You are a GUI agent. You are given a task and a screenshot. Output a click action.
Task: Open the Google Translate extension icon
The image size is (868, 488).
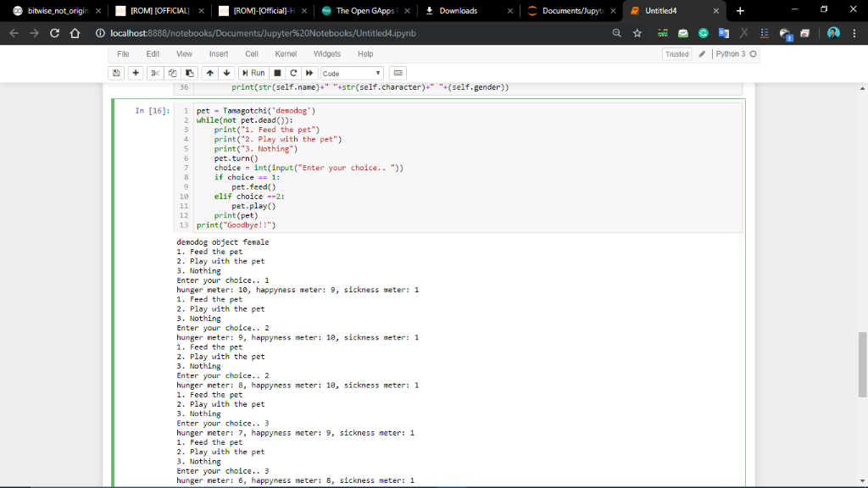[x=724, y=33]
